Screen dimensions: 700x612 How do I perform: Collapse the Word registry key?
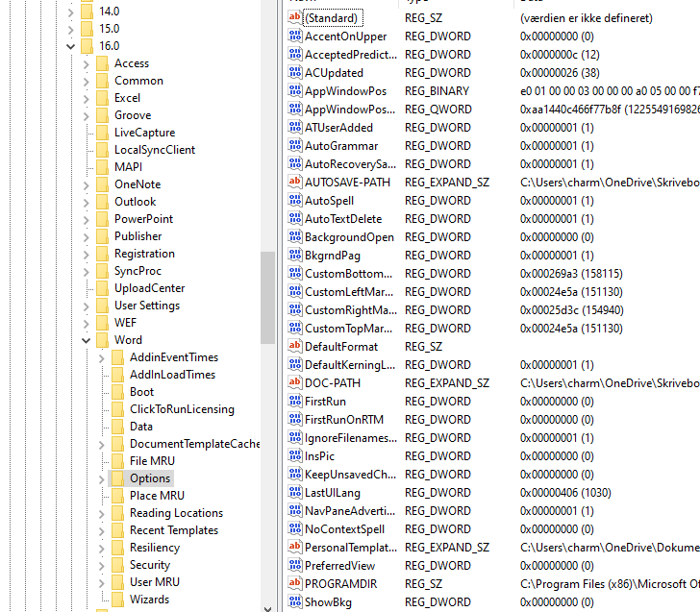click(x=87, y=340)
